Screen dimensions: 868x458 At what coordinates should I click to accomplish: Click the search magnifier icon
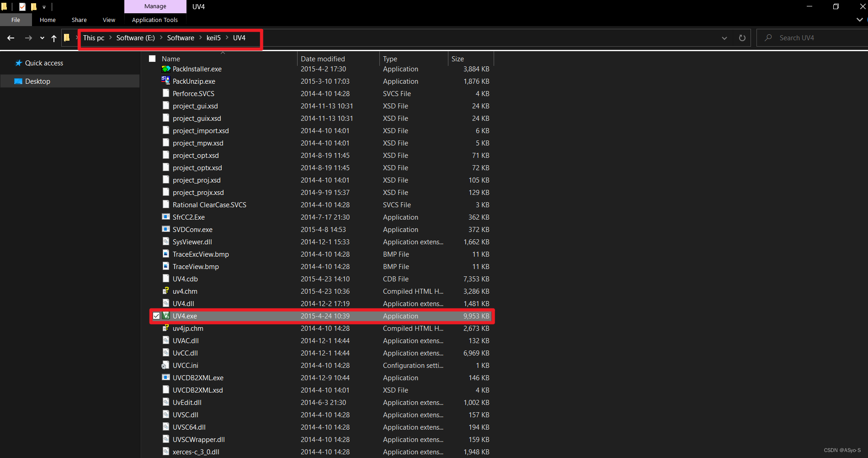(768, 38)
